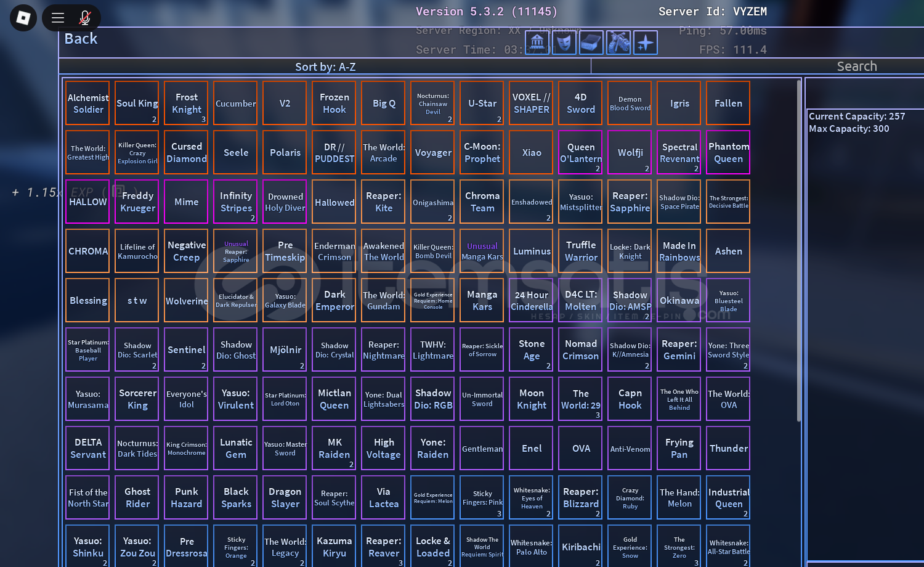
Task: Click the Search field
Action: point(856,67)
